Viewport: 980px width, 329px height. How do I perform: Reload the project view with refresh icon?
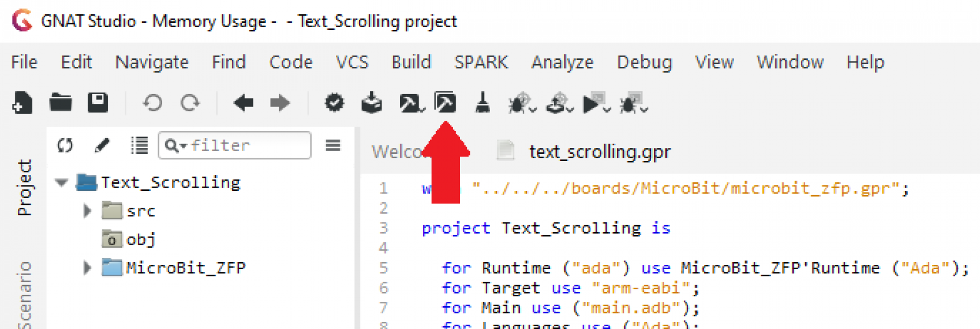tap(65, 145)
